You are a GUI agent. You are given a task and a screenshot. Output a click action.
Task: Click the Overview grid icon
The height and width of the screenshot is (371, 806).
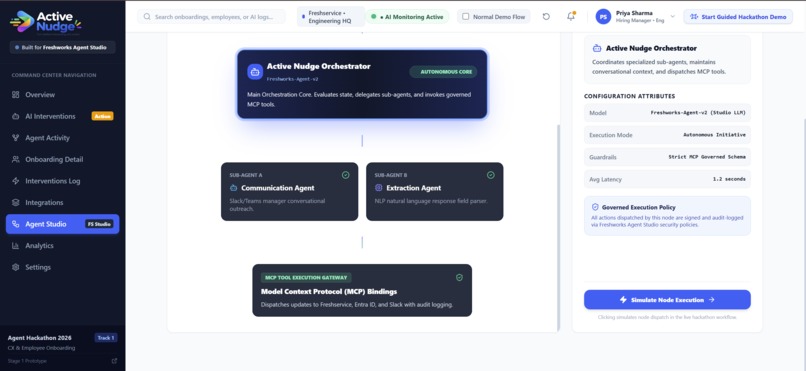15,95
